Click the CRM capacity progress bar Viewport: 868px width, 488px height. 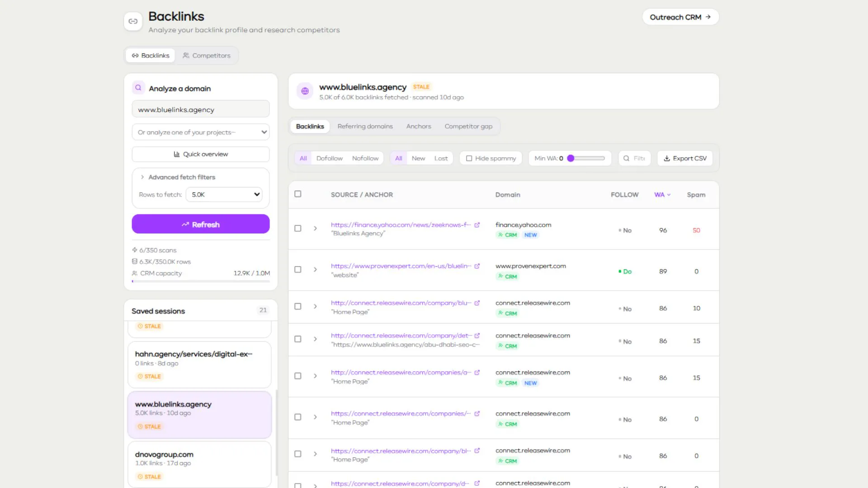pyautogui.click(x=201, y=282)
